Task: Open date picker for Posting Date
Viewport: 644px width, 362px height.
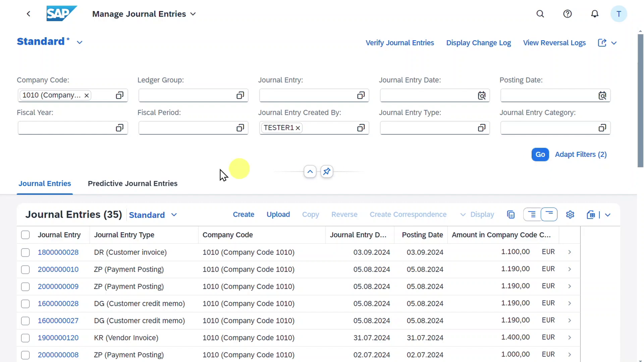Action: [x=603, y=96]
